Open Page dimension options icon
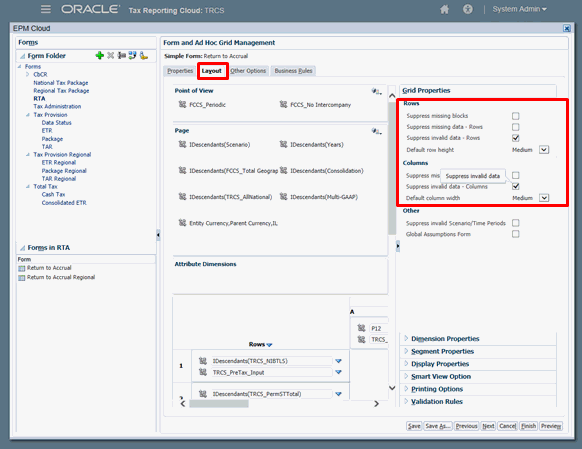 [377, 131]
